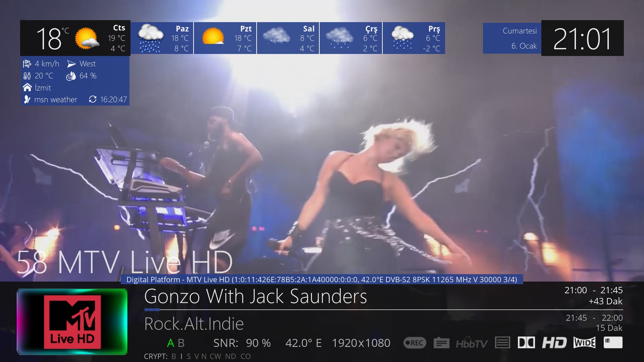This screenshot has width=644, height=362.
Task: Click the humidity droplet icon beside 64 %
Action: coord(71,76)
